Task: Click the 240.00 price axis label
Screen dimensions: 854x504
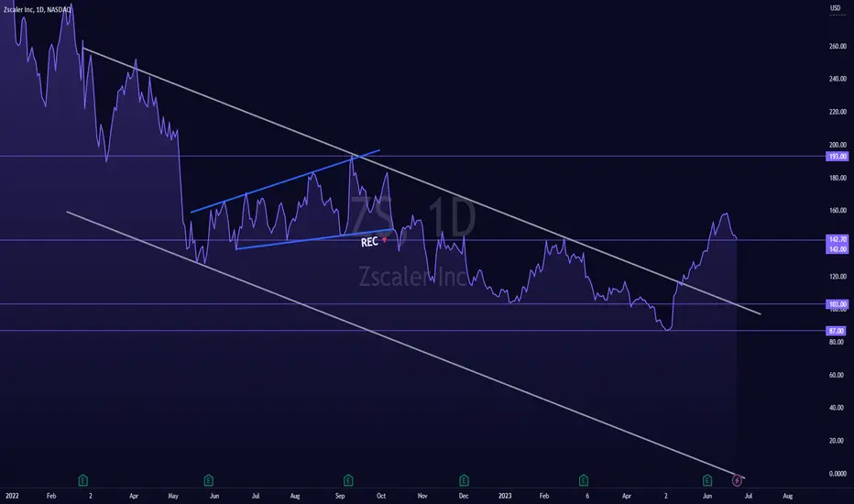Action: [x=838, y=79]
